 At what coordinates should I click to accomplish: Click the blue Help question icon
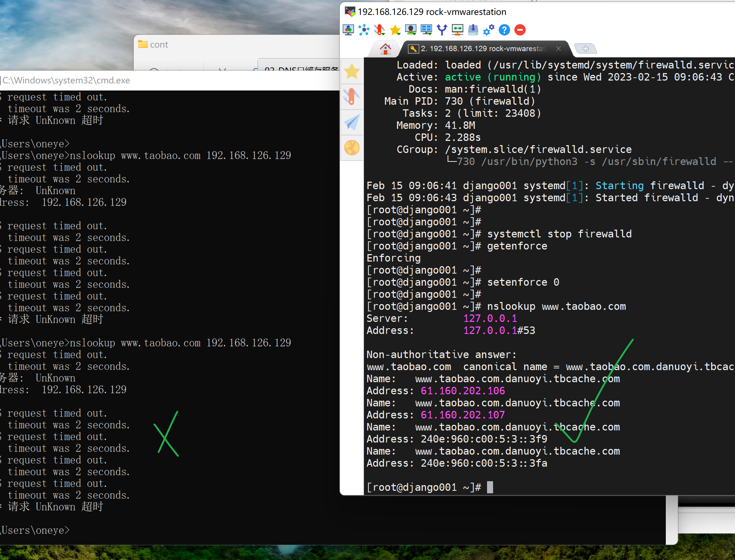click(x=504, y=30)
